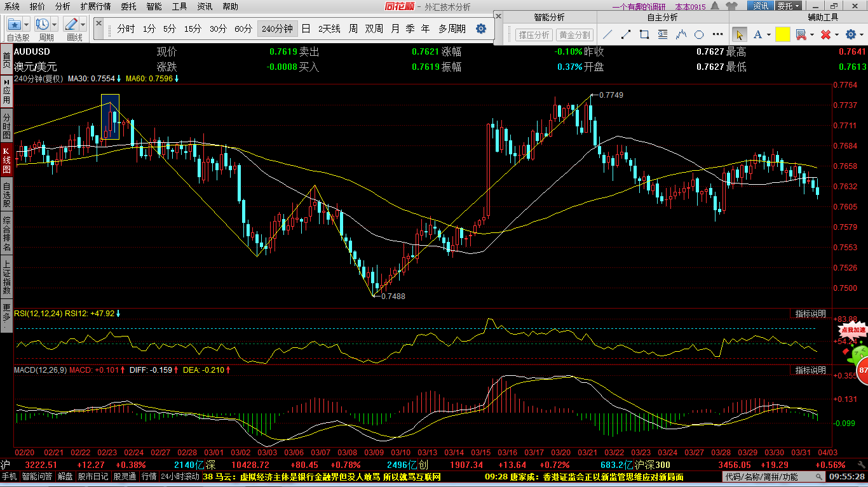Switch to 综合排名 sidebar tab
The height and width of the screenshot is (487, 868).
point(6,233)
